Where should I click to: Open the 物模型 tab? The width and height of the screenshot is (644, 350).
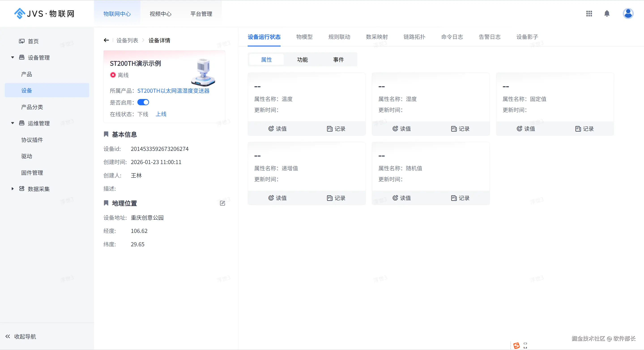tap(304, 37)
